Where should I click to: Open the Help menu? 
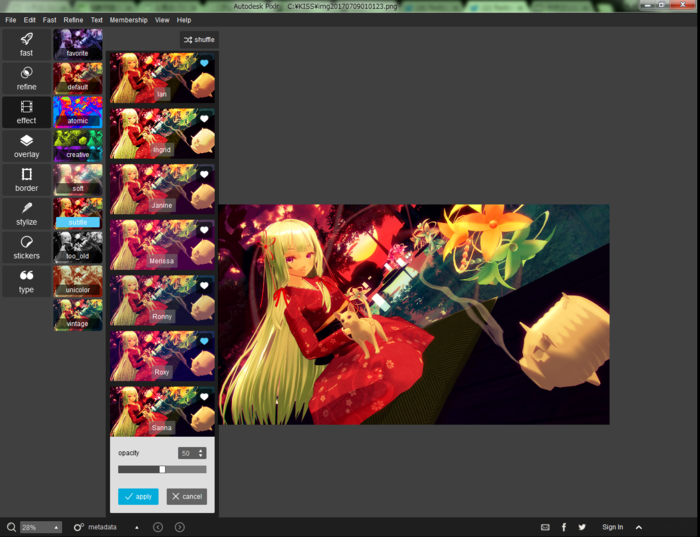(x=183, y=20)
